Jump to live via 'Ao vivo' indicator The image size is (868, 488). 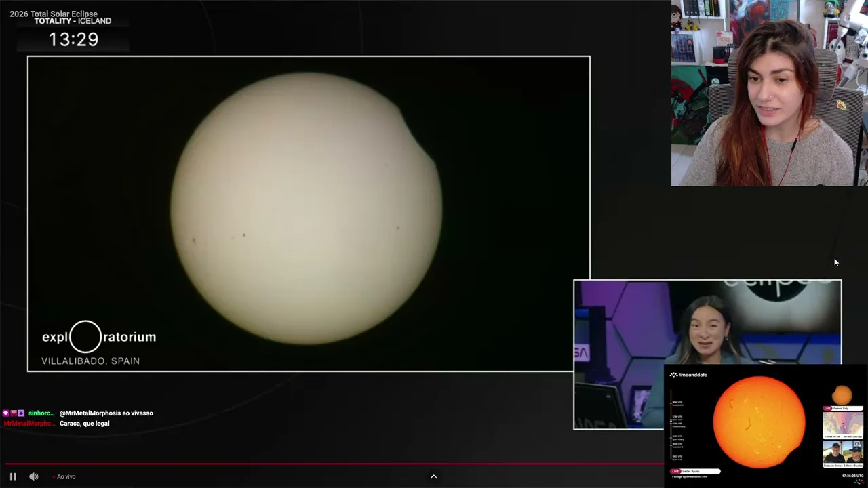[x=64, y=476]
